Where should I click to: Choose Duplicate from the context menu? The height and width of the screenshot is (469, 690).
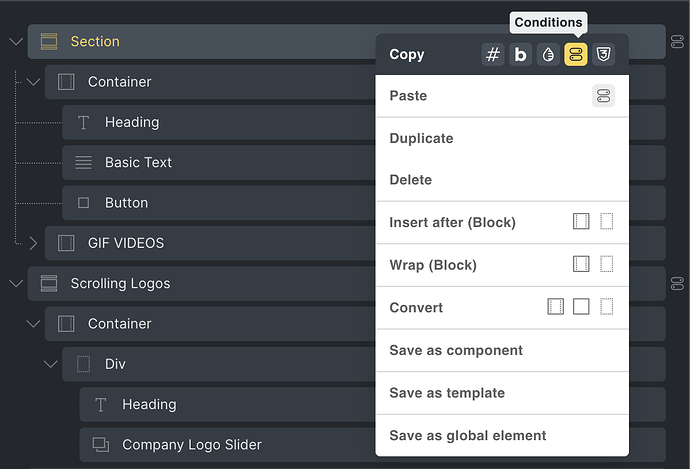click(x=421, y=138)
